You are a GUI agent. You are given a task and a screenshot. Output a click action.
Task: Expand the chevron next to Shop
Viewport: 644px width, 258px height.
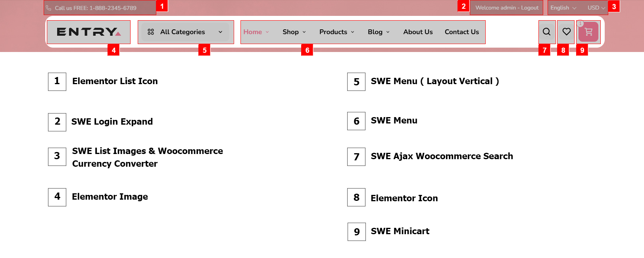tap(304, 32)
